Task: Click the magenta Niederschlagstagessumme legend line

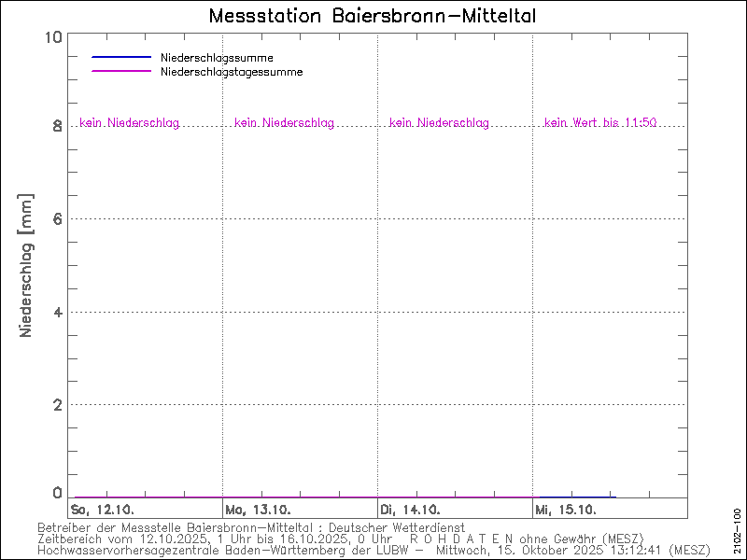Action: (x=121, y=71)
